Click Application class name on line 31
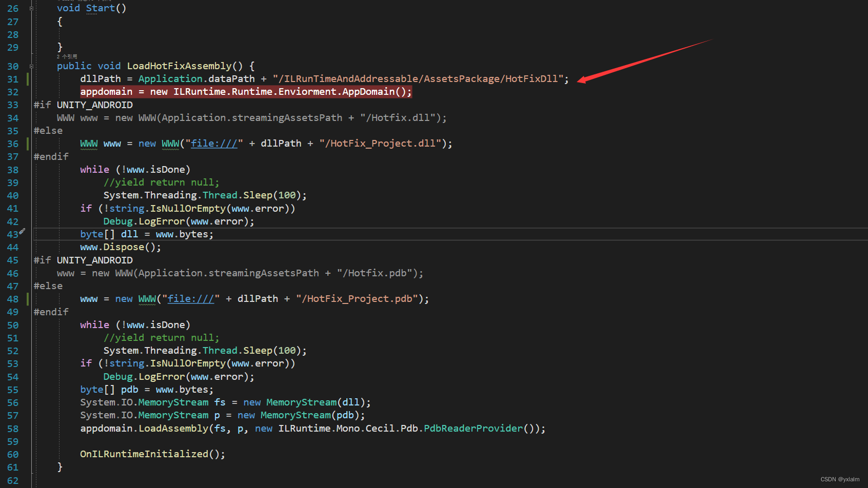The image size is (868, 488). (170, 79)
